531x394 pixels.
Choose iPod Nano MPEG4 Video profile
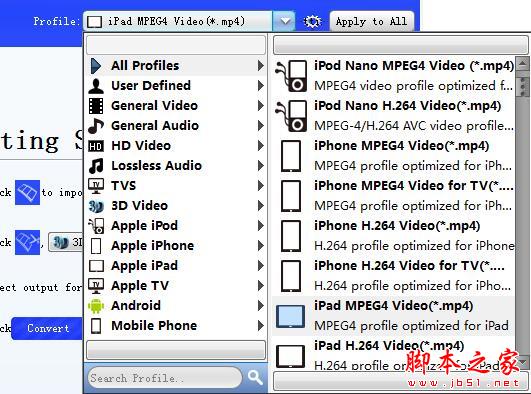394,76
